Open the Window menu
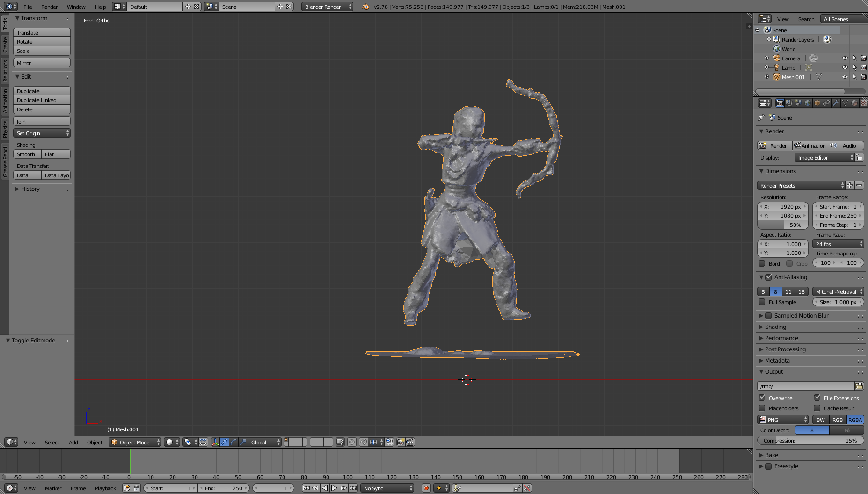The width and height of the screenshot is (868, 494). coord(76,7)
